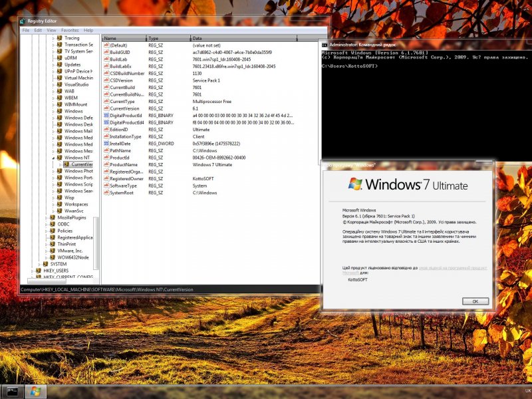Open the command prompt taskbar icon
The width and height of the screenshot is (532, 399).
click(x=12, y=392)
